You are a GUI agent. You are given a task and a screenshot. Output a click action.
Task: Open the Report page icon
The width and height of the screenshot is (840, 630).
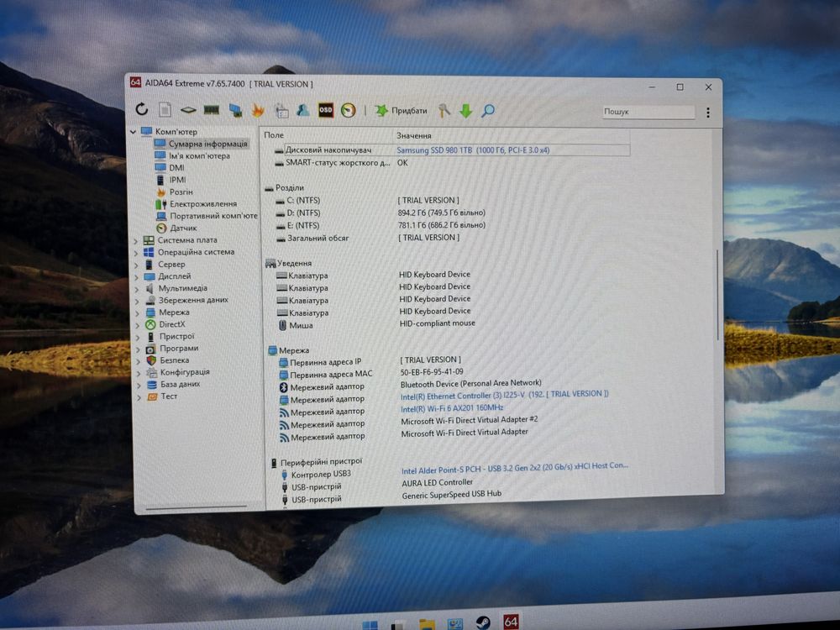(165, 110)
